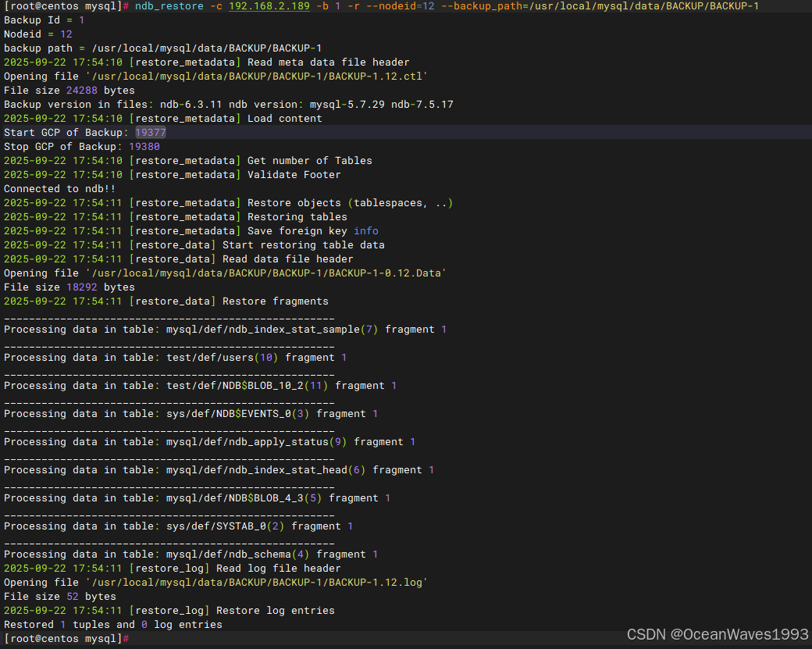Click the 'Restoring tables' log line
Screen dimensions: 812x649
pyautogui.click(x=176, y=216)
